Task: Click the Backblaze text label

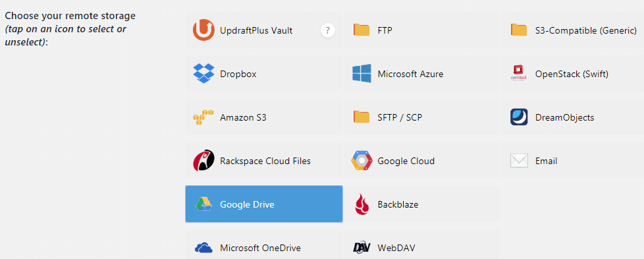Action: (x=398, y=204)
